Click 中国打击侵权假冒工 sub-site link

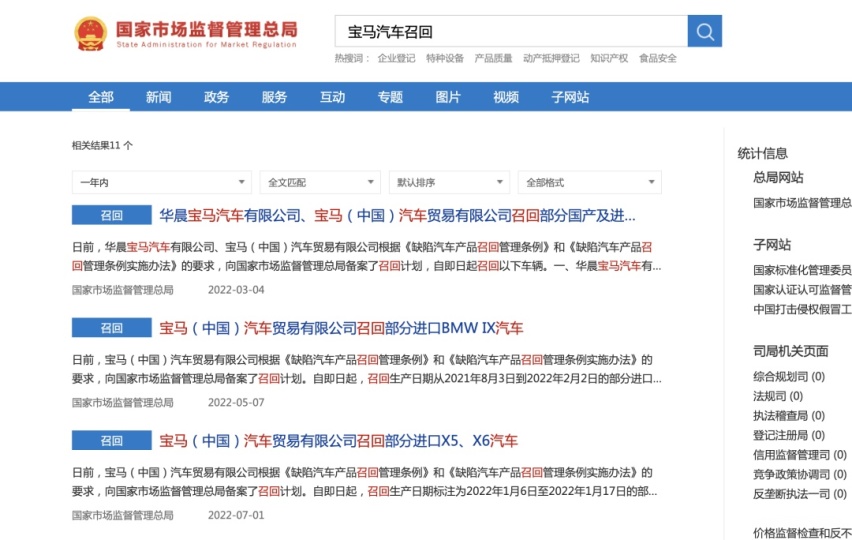[x=802, y=309]
